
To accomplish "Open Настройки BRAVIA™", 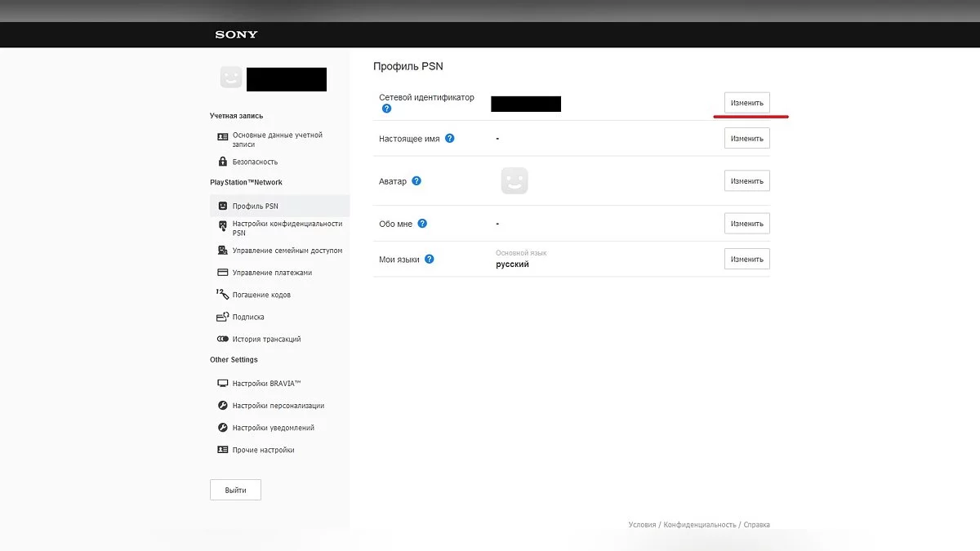I will pos(267,383).
